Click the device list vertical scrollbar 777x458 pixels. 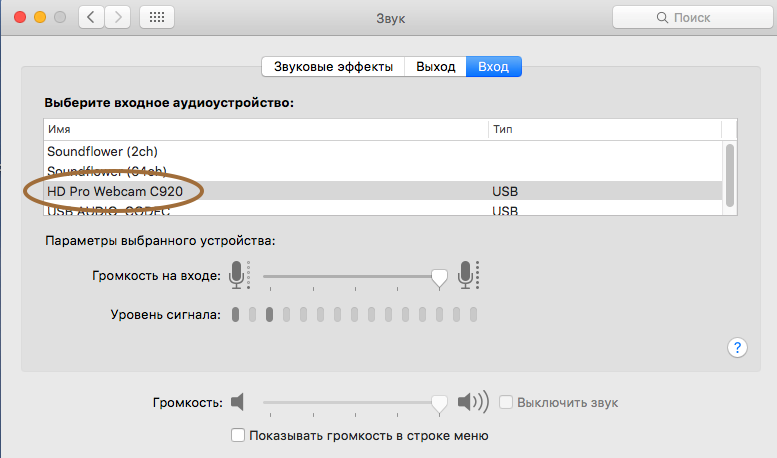(729, 175)
